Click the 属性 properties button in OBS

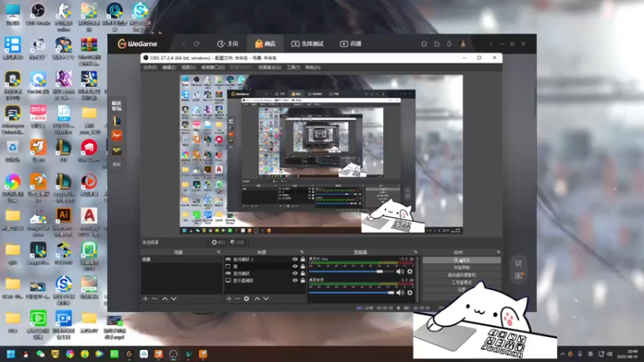point(218,243)
